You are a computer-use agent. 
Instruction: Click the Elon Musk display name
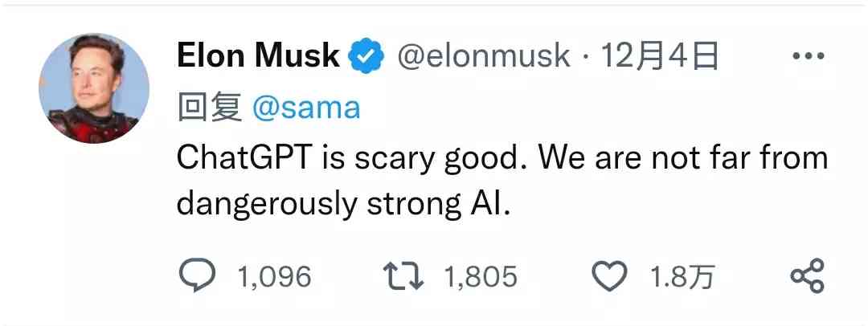[257, 56]
